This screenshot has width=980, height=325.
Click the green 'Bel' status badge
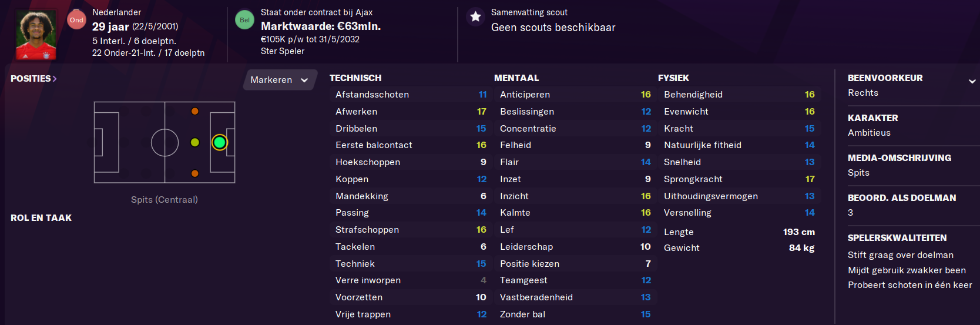[x=244, y=19]
